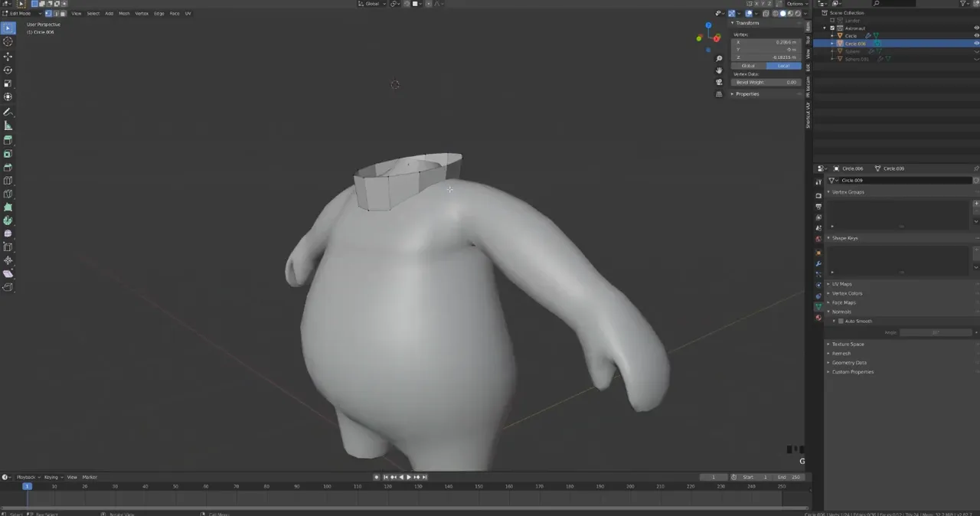Expand the Geometry Data section
980x516 pixels.
point(849,363)
